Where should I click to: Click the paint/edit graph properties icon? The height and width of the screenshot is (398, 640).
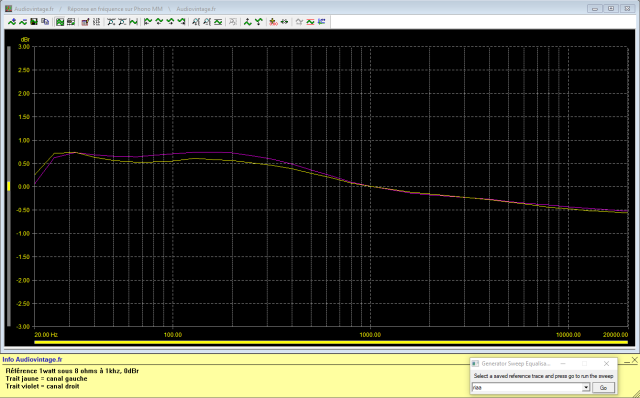(x=85, y=22)
